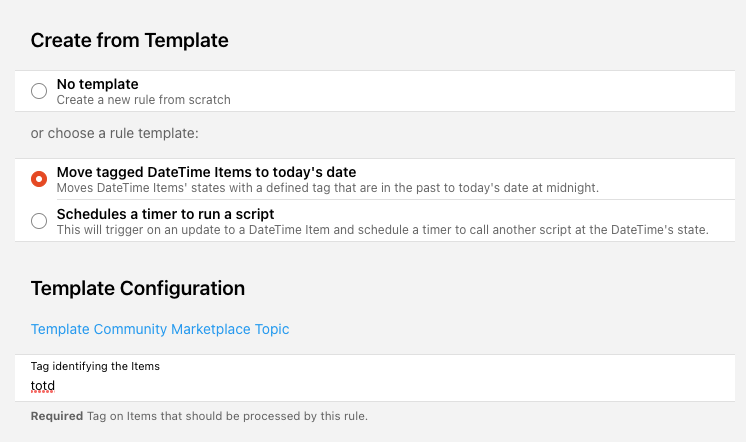The width and height of the screenshot is (746, 442).
Task: Click the "Required" word in the hint text
Action: 56,416
